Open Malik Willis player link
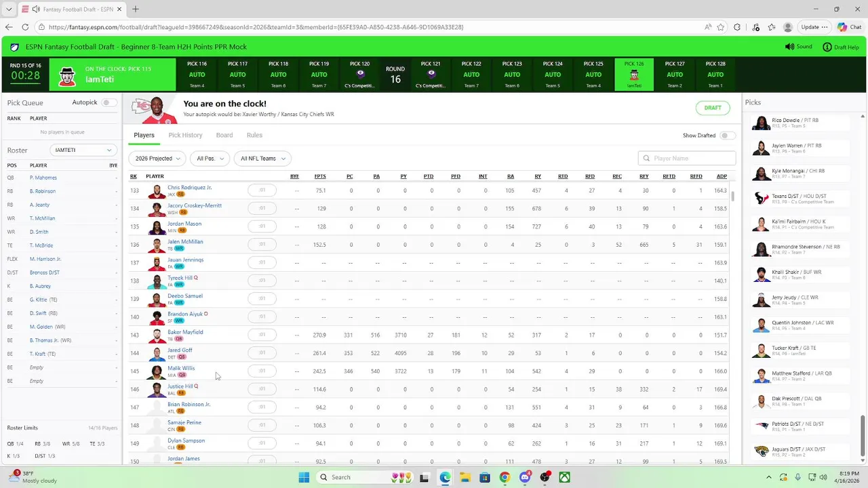The width and height of the screenshot is (868, 488). click(181, 368)
